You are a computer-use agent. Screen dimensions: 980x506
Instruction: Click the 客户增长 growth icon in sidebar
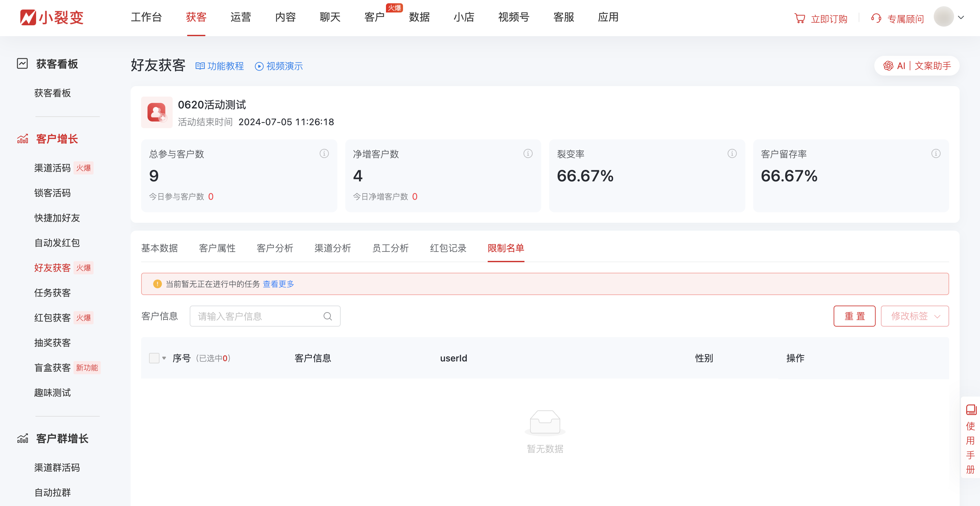point(23,139)
